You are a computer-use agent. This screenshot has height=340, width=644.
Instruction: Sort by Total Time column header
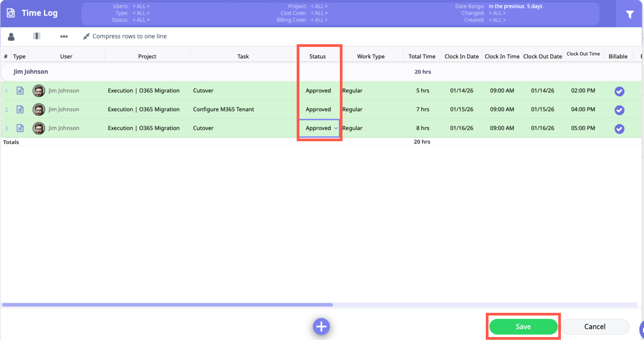point(422,56)
